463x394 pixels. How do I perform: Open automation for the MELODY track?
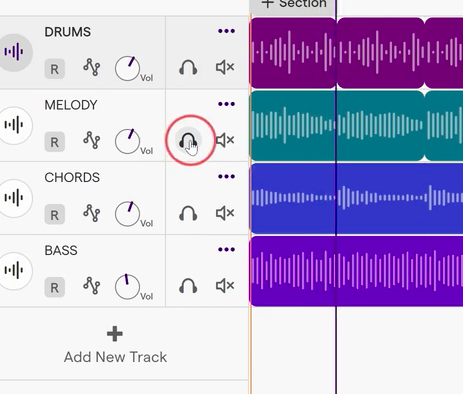92,140
